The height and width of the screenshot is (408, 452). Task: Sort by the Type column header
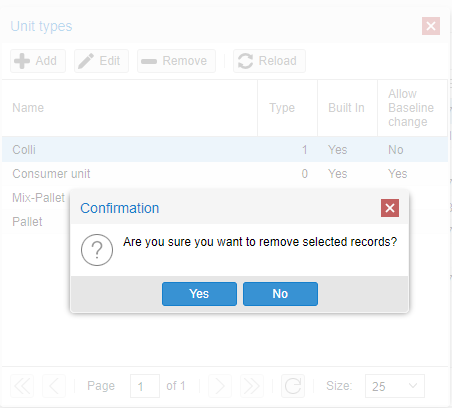pos(287,108)
